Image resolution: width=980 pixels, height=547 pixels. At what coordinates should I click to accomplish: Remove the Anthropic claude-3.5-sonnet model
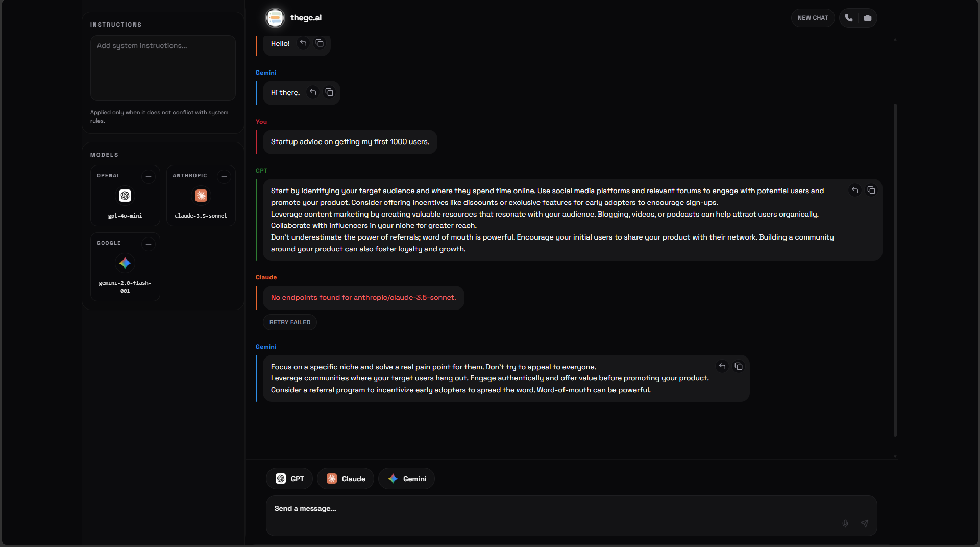pyautogui.click(x=224, y=177)
